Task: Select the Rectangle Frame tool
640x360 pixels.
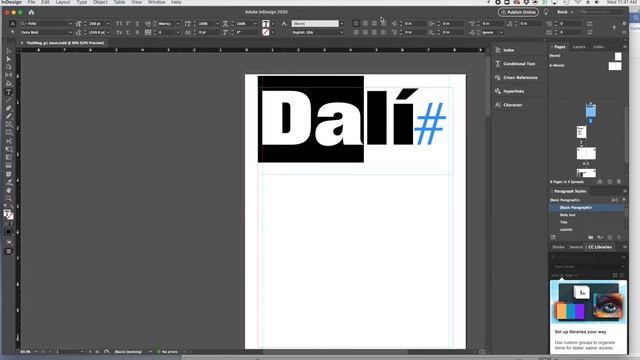Action: [x=9, y=124]
